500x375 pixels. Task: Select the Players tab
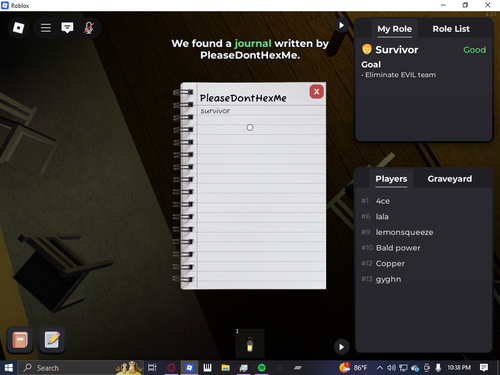[x=391, y=179]
